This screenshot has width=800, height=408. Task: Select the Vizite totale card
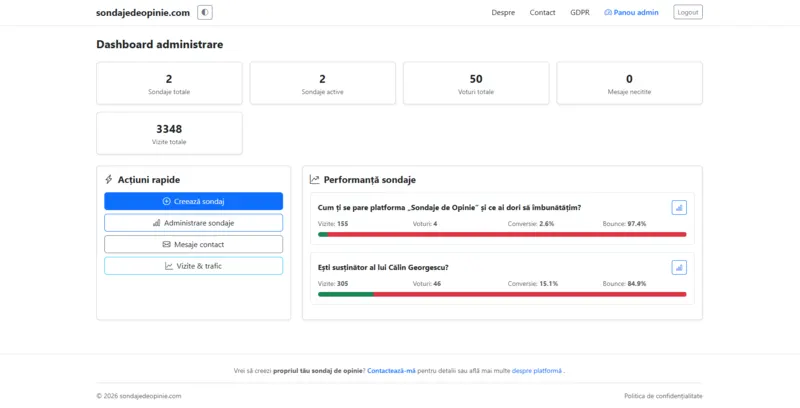169,133
